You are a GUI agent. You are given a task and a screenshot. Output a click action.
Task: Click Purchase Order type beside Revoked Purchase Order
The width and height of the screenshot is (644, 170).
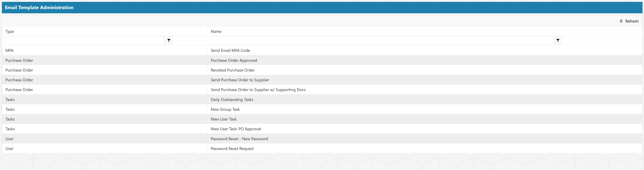(x=19, y=70)
